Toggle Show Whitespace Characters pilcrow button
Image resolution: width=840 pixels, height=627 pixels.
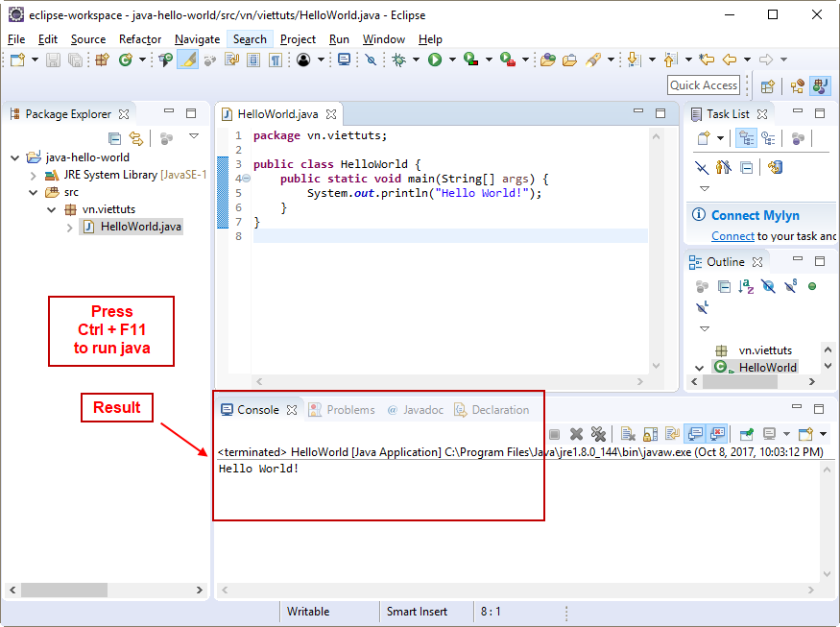(x=276, y=60)
